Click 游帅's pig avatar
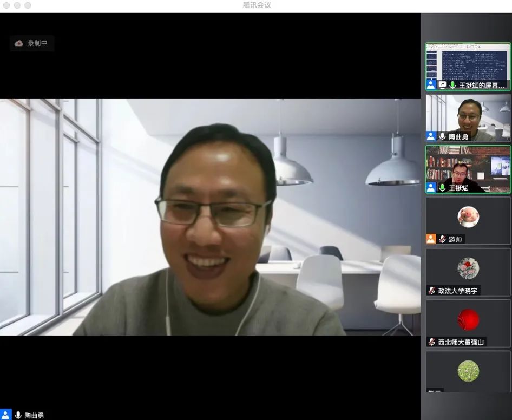 pyautogui.click(x=468, y=216)
